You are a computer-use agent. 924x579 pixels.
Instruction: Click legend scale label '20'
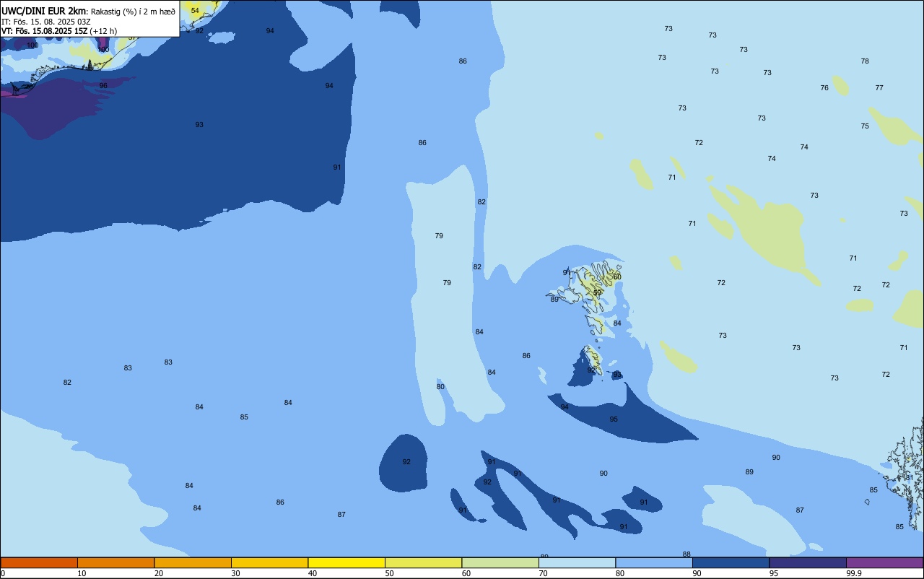tap(159, 573)
